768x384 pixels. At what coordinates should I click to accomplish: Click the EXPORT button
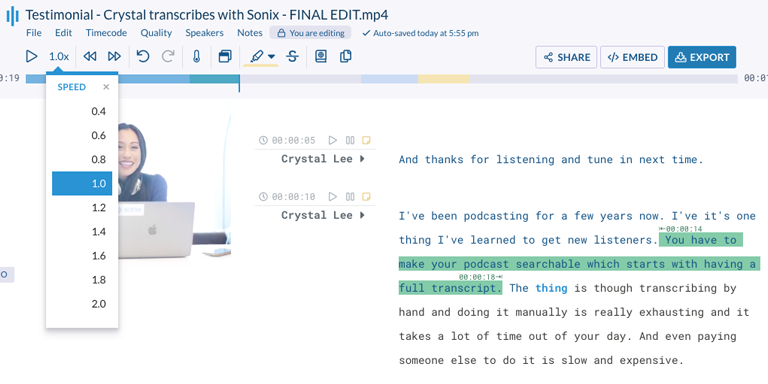(702, 57)
